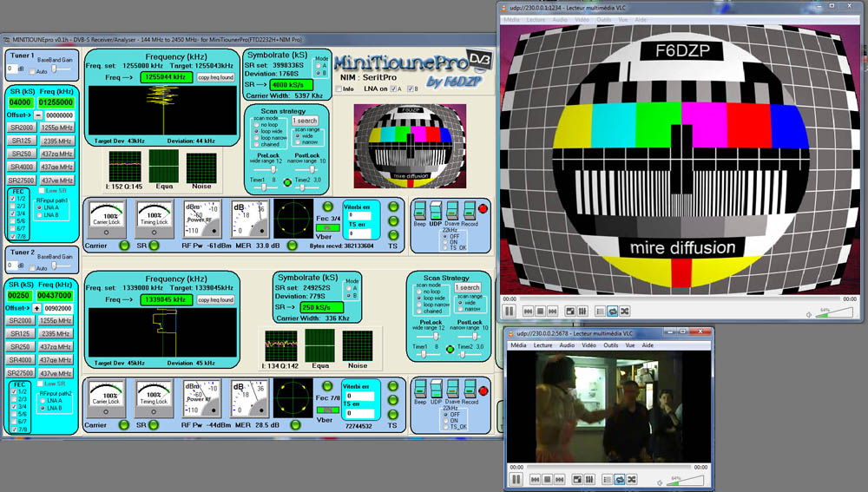868x492 pixels.
Task: Toggle loop mode in the 230.0.0.1:1234 VLC window
Action: click(613, 312)
